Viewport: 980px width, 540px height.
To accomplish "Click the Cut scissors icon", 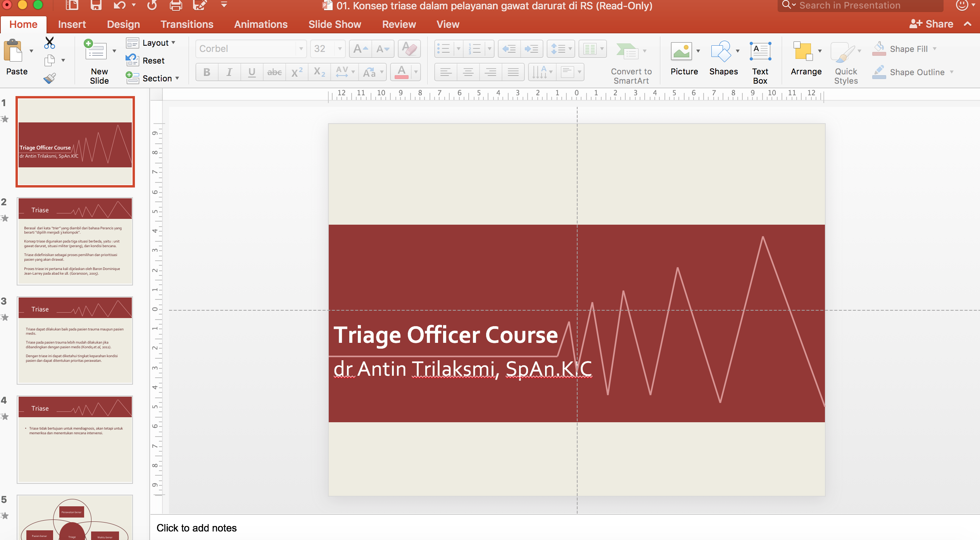I will click(49, 43).
